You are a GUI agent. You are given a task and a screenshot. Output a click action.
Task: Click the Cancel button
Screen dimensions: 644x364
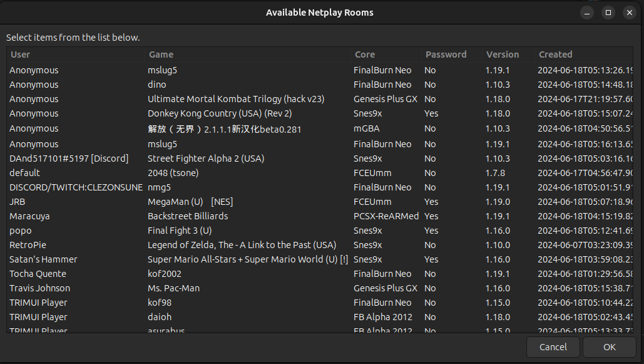pos(553,347)
